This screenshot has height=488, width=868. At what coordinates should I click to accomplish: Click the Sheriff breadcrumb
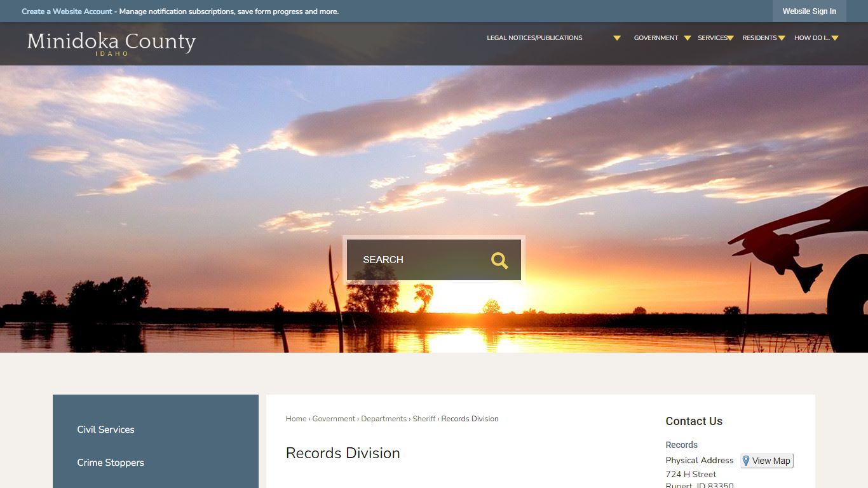(424, 419)
